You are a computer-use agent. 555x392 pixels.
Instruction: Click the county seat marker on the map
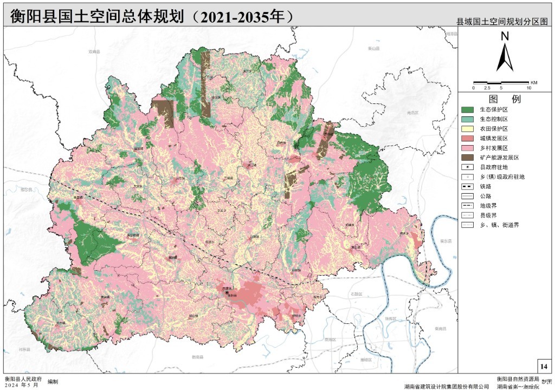228,292
